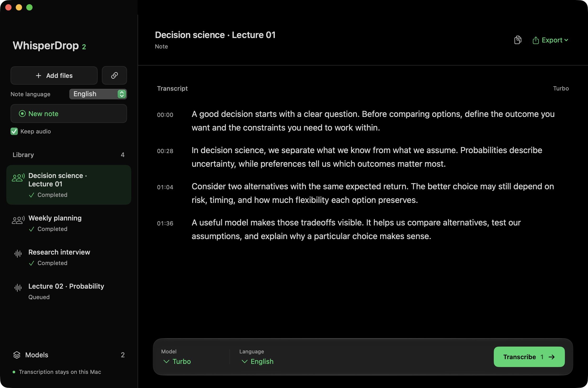Click 'Transcription stays on this Mac' status
This screenshot has width=588, height=388.
tap(60, 372)
